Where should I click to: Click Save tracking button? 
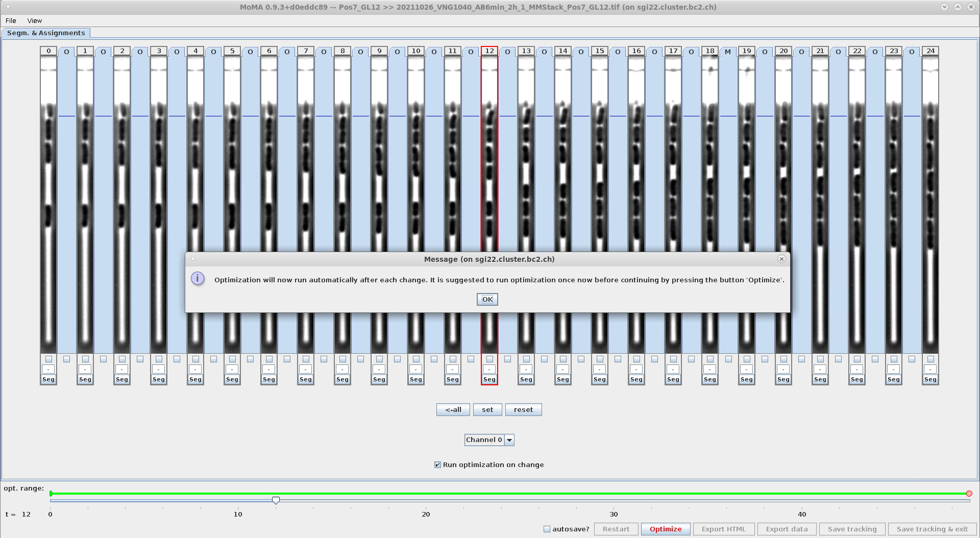coord(852,529)
